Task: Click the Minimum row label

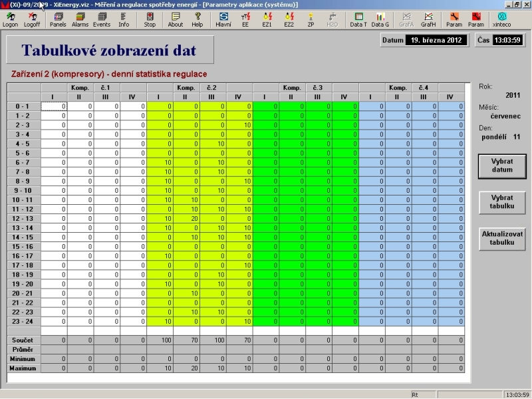Action: pyautogui.click(x=23, y=359)
